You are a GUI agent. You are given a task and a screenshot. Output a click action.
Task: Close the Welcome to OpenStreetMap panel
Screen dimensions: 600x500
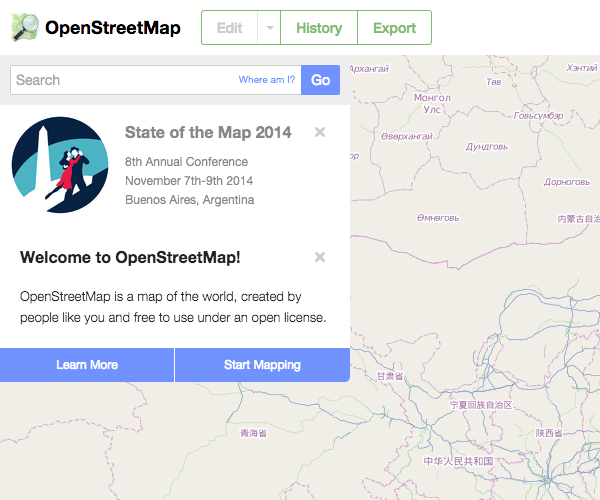point(320,257)
